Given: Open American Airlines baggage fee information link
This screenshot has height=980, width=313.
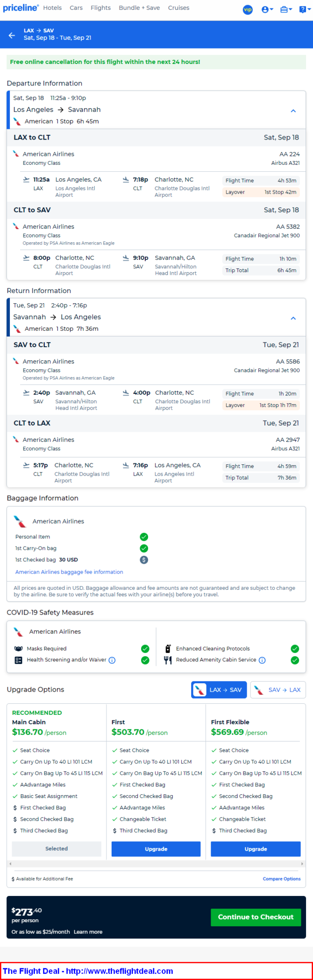Looking at the screenshot, I should 69,572.
